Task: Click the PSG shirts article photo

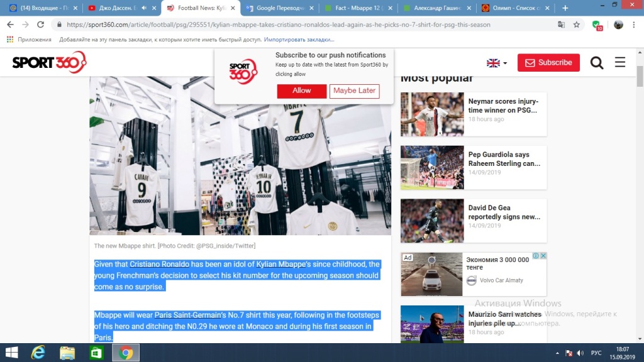Action: 240,156
